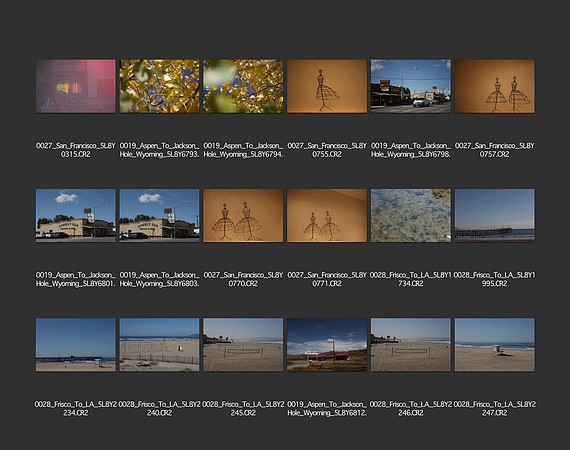Open the beach pier thumbnail SL8Y2234
The image size is (570, 450).
[x=76, y=345]
